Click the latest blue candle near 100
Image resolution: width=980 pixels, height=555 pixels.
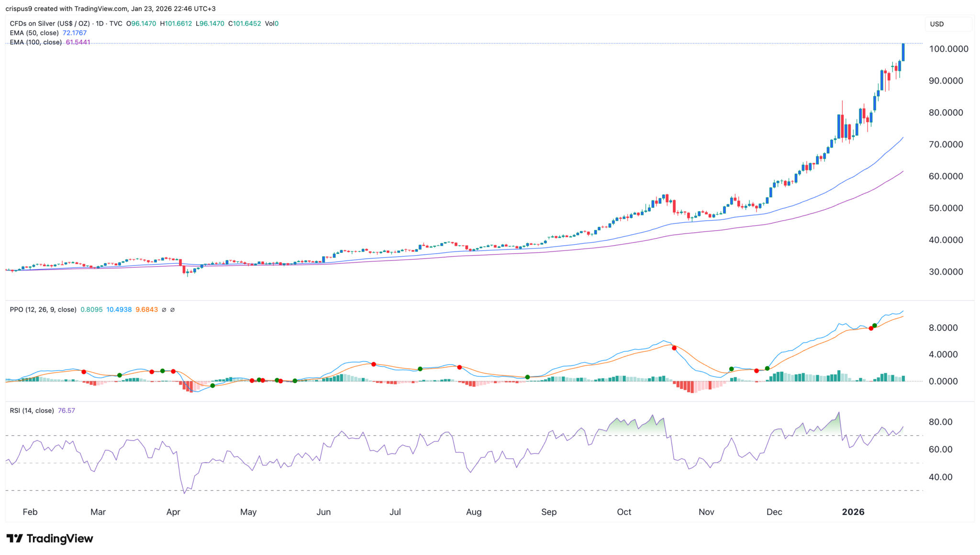(903, 52)
